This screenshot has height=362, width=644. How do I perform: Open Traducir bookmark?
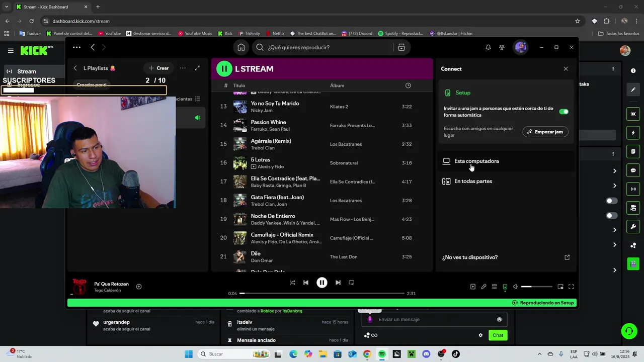[30, 34]
